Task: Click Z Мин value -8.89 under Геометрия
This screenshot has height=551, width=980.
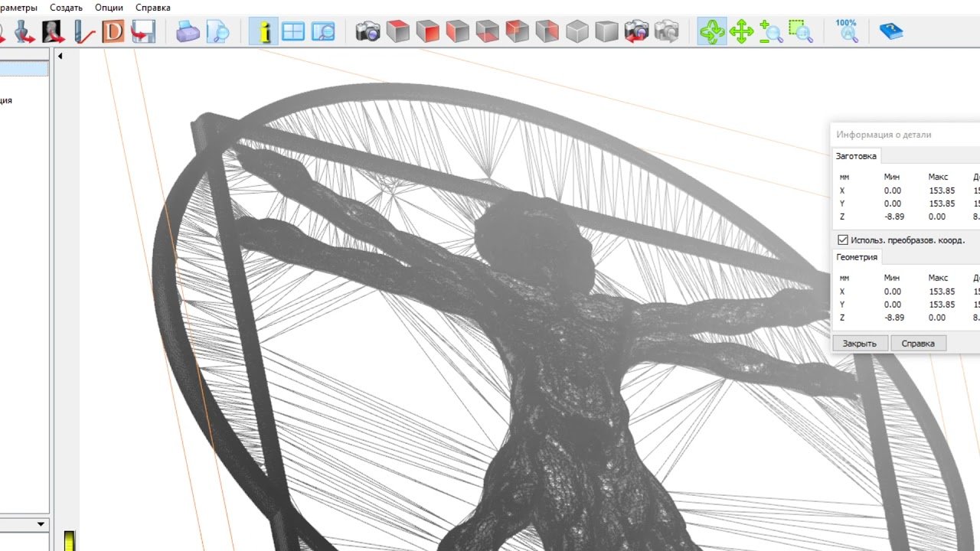Action: point(893,318)
